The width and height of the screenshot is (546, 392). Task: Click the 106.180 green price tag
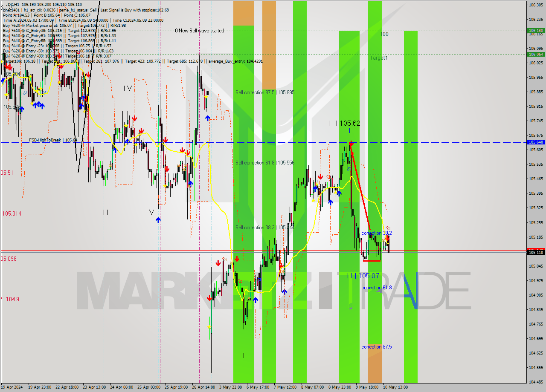click(536, 31)
